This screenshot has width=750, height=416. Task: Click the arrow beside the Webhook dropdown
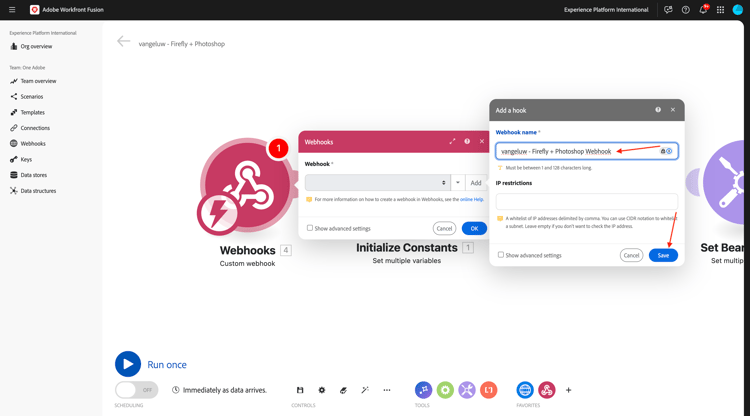458,183
